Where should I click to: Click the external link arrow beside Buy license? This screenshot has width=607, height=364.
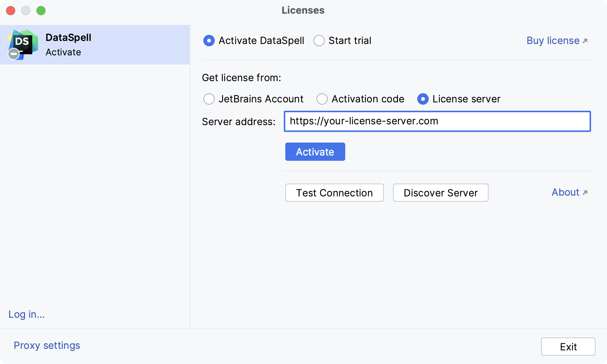pyautogui.click(x=585, y=41)
